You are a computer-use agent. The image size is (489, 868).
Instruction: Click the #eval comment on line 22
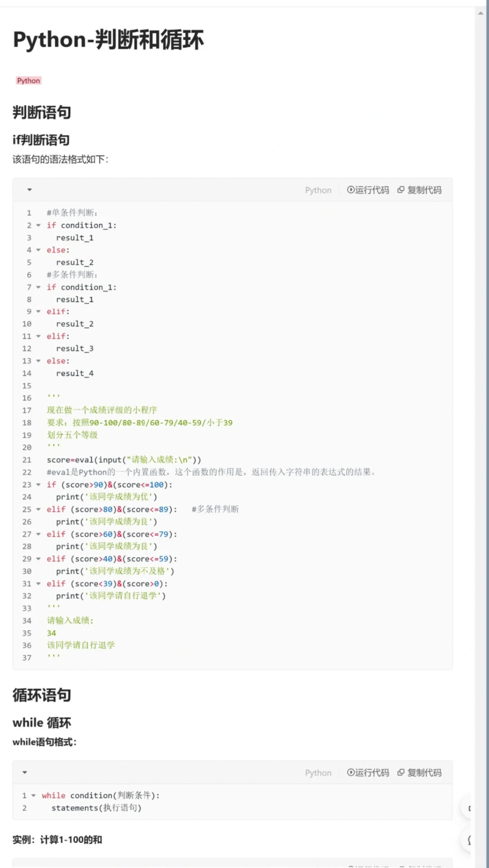click(211, 472)
